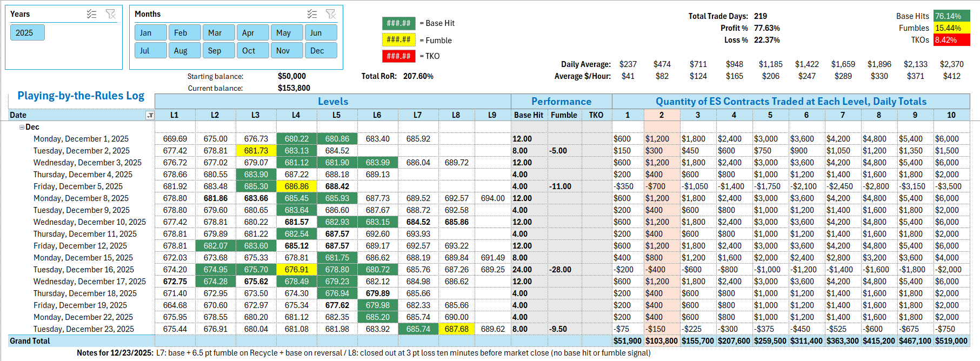
Task: Click the Current balance value $153,800
Action: (294, 88)
